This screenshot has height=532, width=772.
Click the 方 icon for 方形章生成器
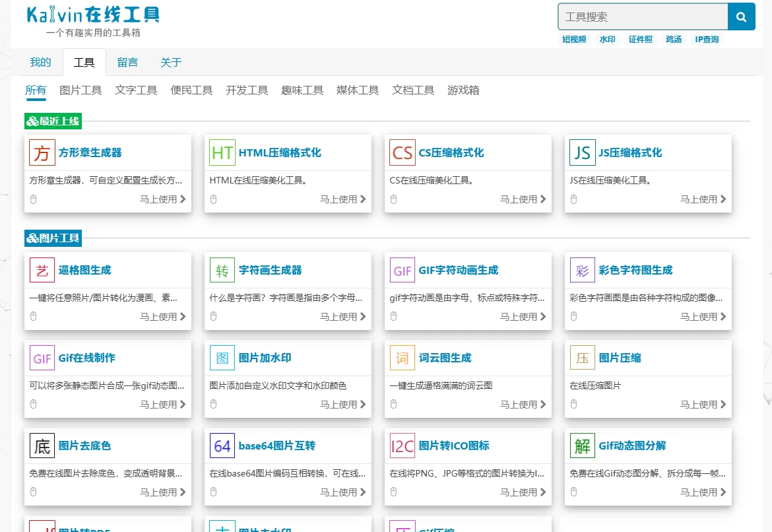pos(42,152)
